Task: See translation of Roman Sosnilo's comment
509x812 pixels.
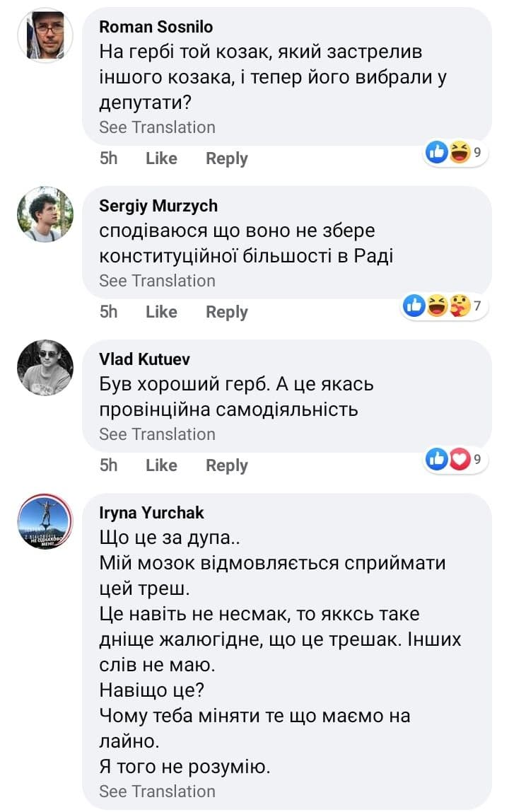Action: pos(157,127)
